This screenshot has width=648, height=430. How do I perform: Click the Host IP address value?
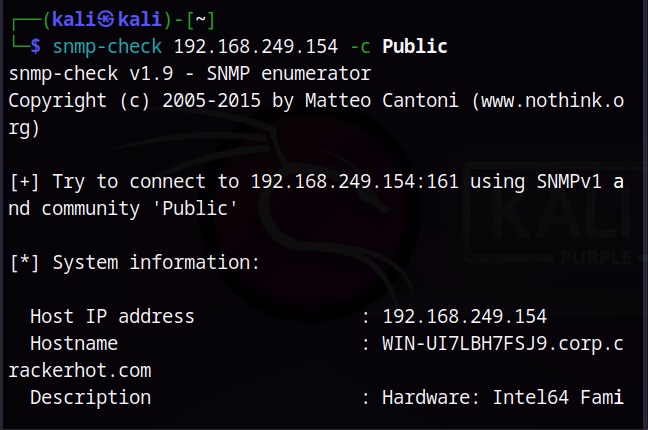[465, 316]
